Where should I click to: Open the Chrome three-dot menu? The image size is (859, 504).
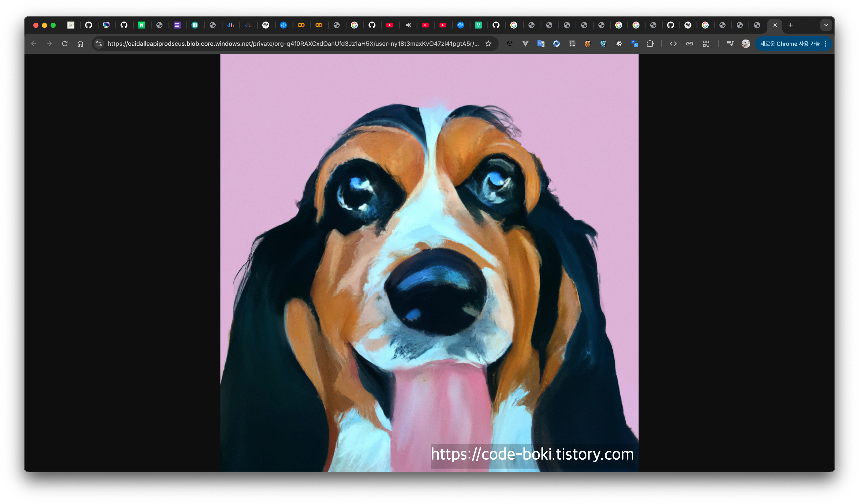pyautogui.click(x=825, y=44)
